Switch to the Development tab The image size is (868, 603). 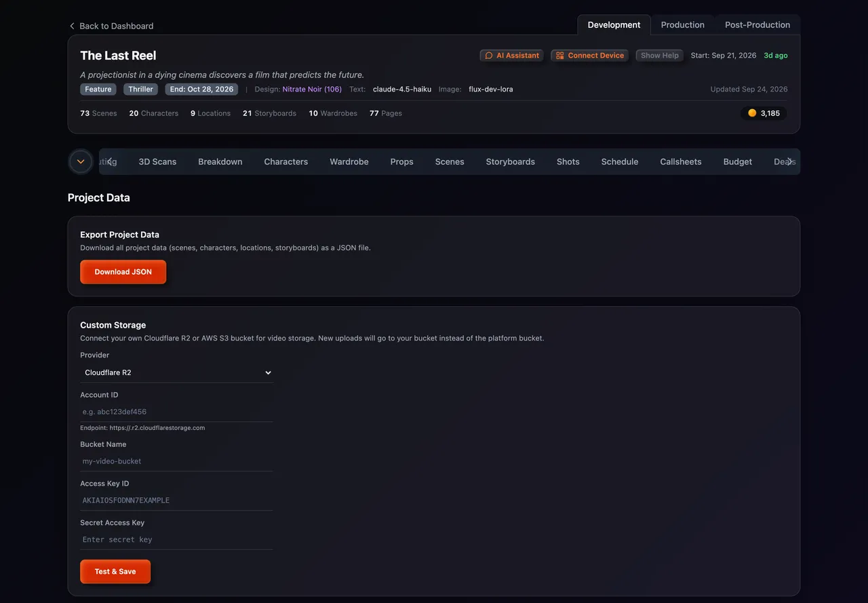click(x=614, y=25)
